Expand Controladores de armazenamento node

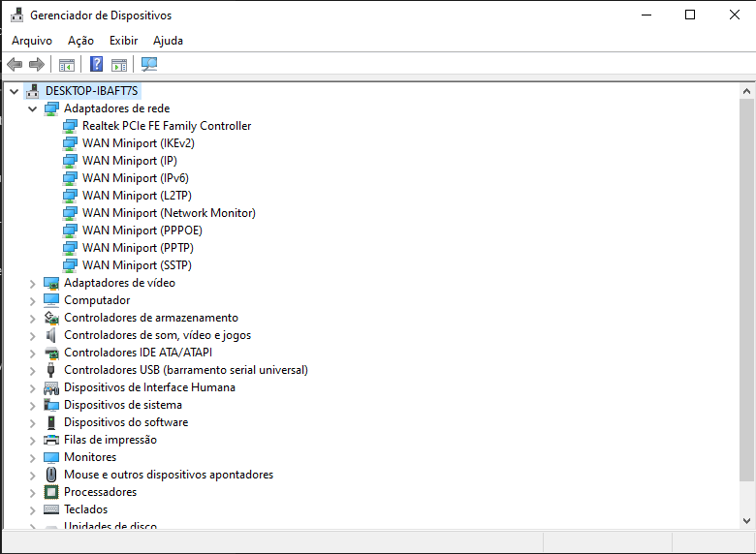tap(32, 318)
